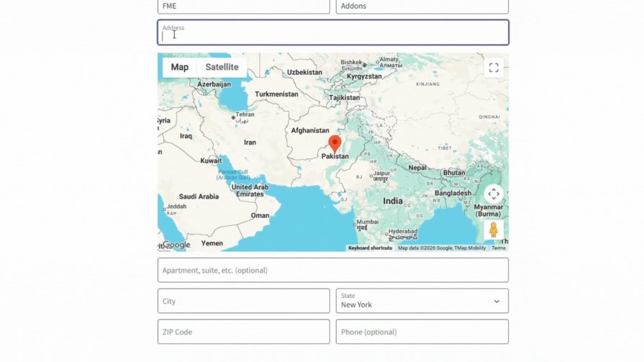Open map camera pan controls
The image size is (644, 362).
[494, 194]
